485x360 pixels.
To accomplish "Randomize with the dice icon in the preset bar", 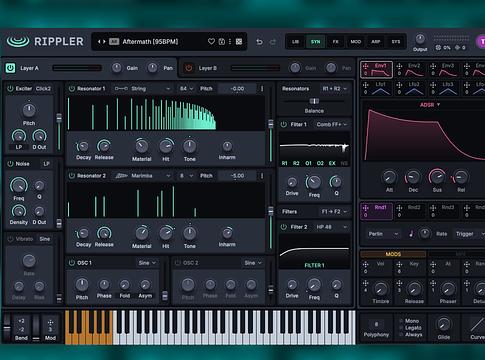I will [239, 41].
